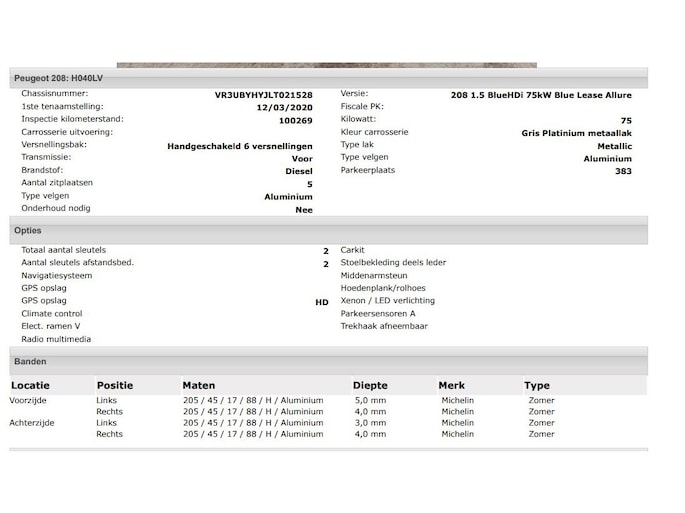
Task: Click the Peugeot 208: H040LV section header
Action: pos(58,78)
